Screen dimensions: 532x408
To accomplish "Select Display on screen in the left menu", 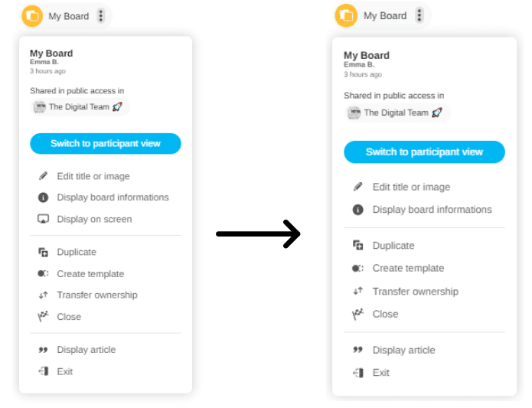I will [94, 219].
